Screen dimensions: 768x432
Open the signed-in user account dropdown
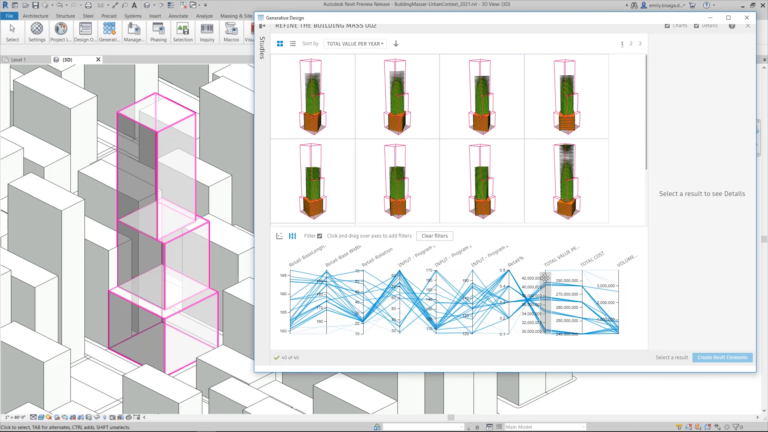coord(664,5)
